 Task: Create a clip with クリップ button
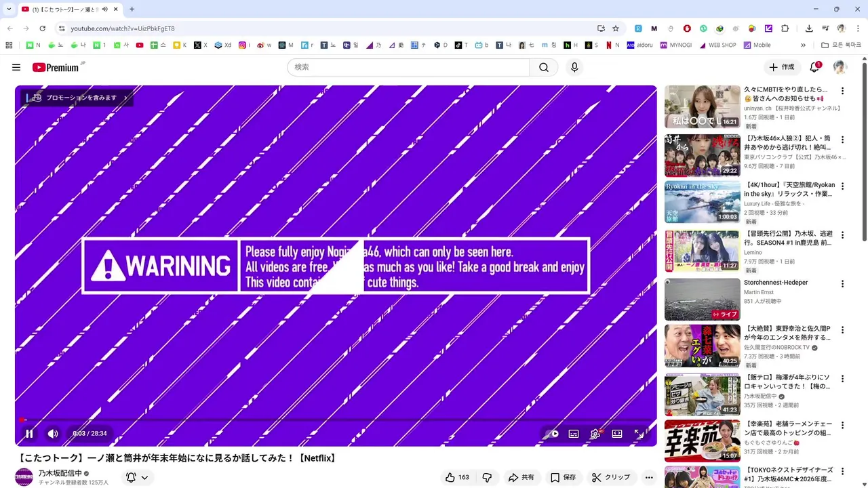(611, 477)
